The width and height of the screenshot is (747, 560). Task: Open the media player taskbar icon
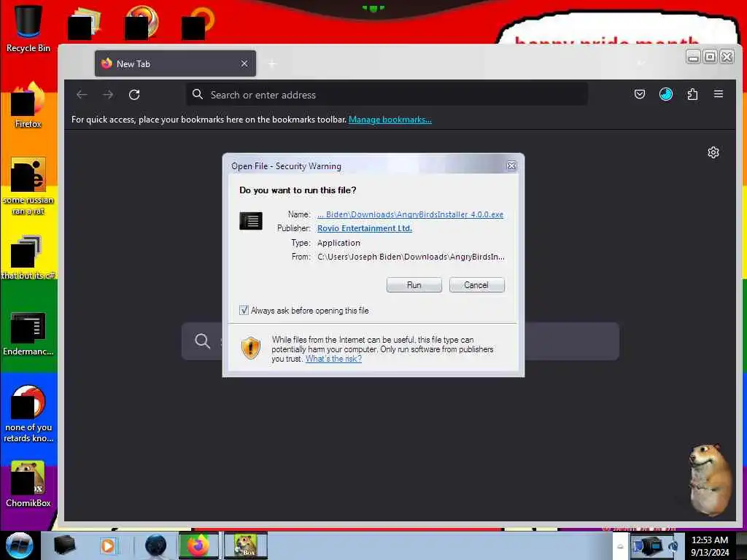(x=109, y=545)
